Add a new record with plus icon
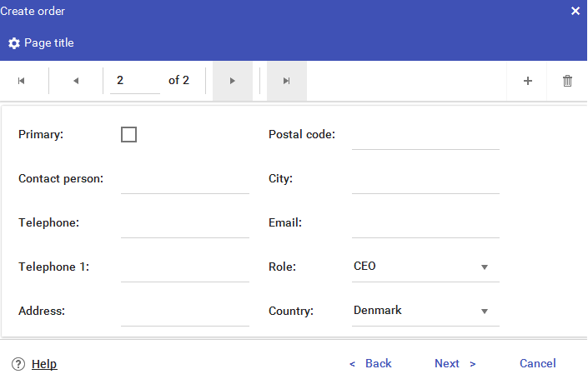The width and height of the screenshot is (588, 384). click(528, 81)
